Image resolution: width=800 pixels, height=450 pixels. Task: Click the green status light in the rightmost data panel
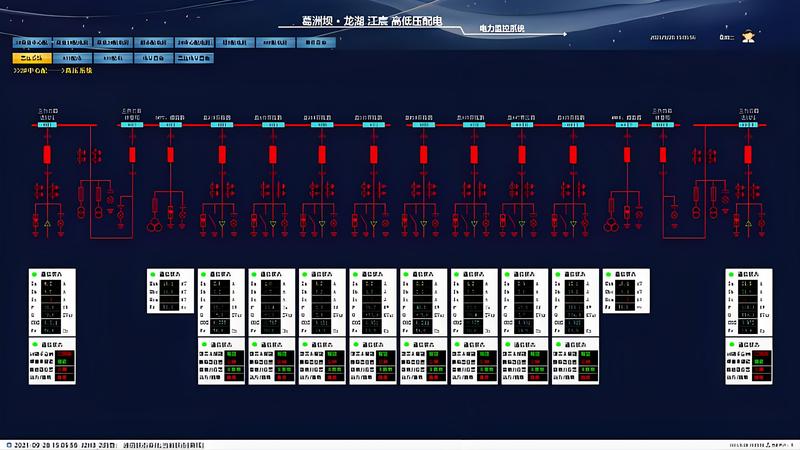pyautogui.click(x=732, y=274)
